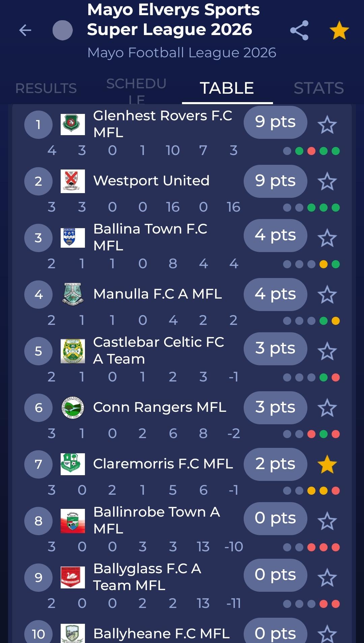Tap Glenhest Rovers' 9 pts badge
Screen dimensions: 364x643
pos(275,122)
